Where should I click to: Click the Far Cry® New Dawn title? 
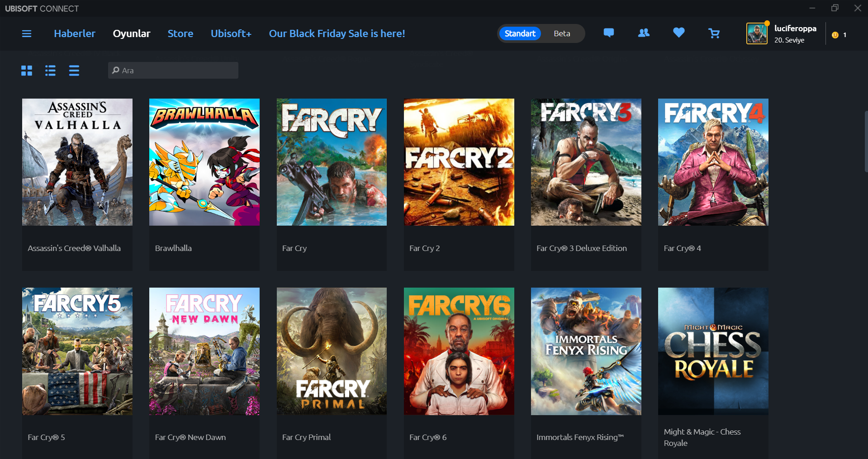(x=190, y=437)
